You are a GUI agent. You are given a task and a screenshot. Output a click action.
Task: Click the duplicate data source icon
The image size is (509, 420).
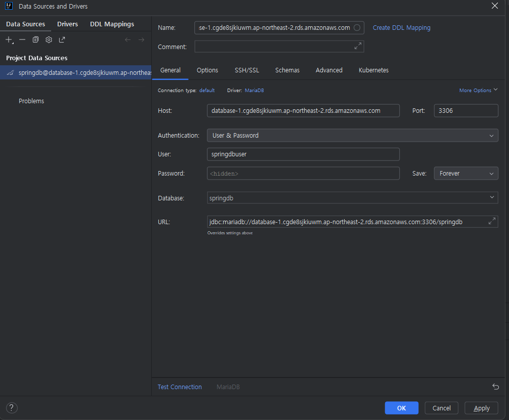click(x=35, y=39)
